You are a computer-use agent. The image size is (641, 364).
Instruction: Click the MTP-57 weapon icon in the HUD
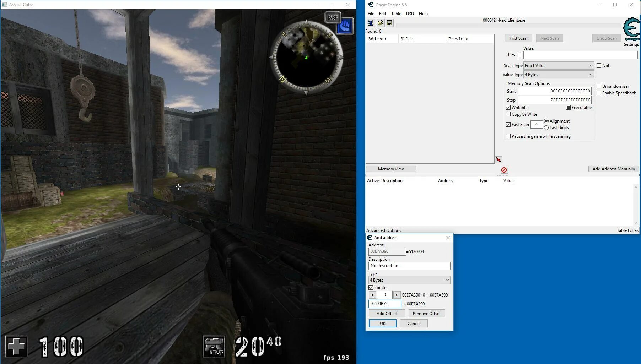tap(214, 346)
